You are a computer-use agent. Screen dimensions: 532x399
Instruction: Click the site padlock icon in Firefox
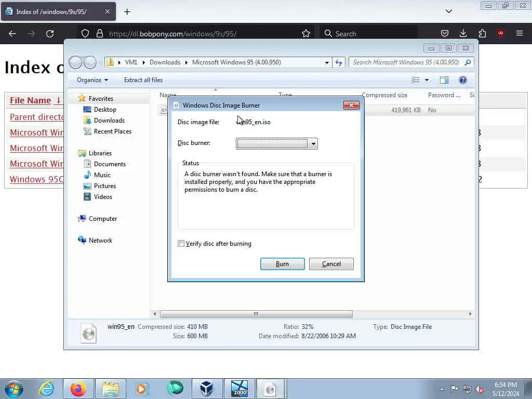pyautogui.click(x=99, y=34)
